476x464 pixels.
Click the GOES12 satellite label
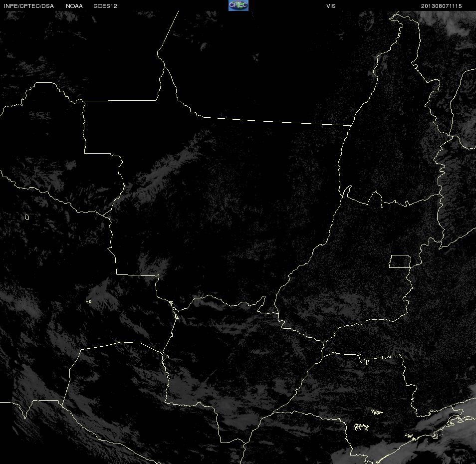pyautogui.click(x=105, y=6)
